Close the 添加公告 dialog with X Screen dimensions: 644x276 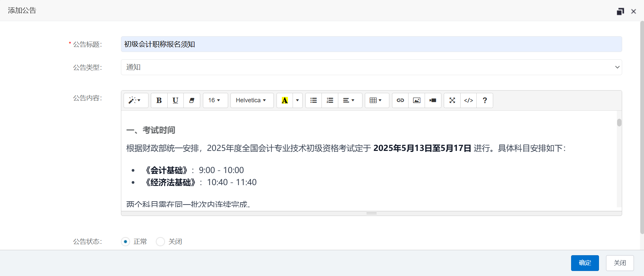(x=634, y=11)
